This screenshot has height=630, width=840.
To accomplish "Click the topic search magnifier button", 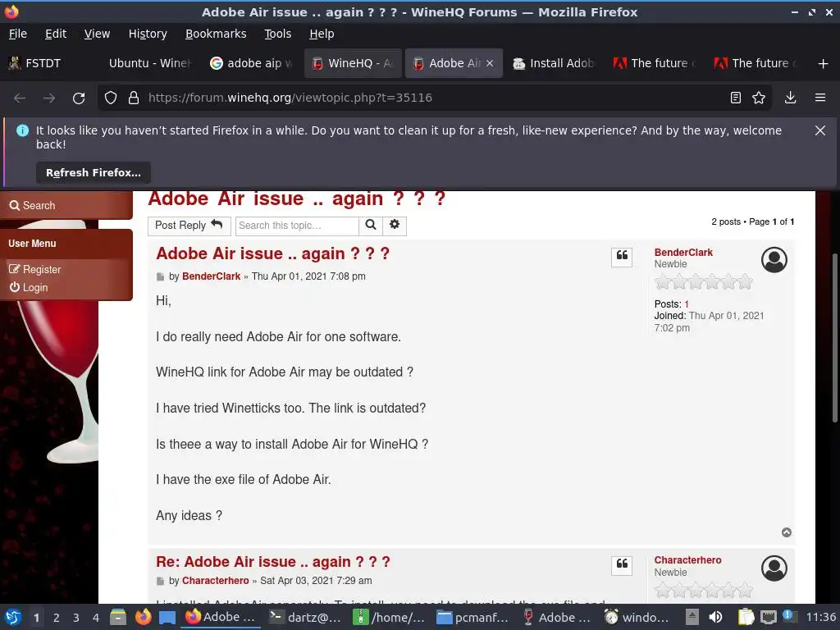I will coord(371,225).
